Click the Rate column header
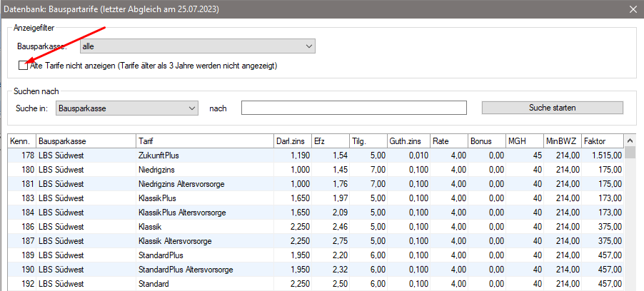644x291 pixels. click(449, 141)
